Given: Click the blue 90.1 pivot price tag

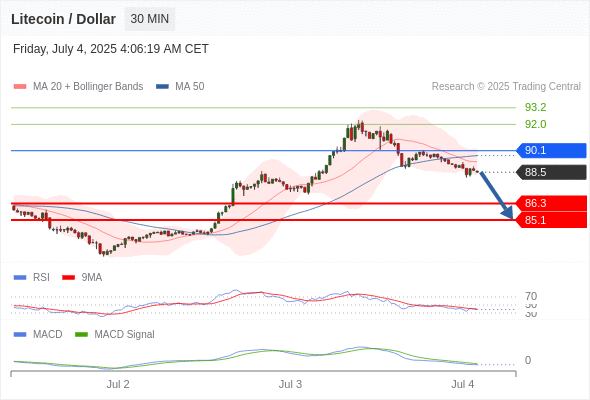Looking at the screenshot, I should click(x=551, y=151).
